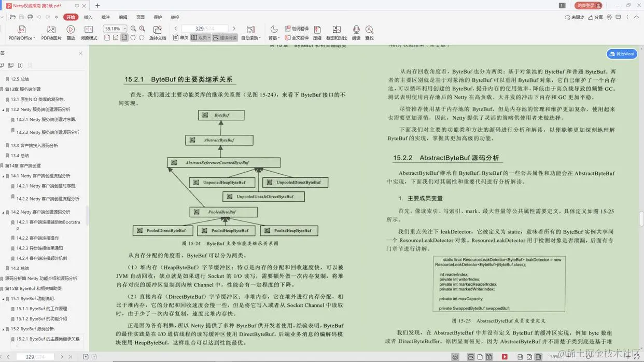Open bookmark 13.1 原生NIO 类库的复杂性
Image resolution: width=644 pixels, height=362 pixels.
pos(37,99)
